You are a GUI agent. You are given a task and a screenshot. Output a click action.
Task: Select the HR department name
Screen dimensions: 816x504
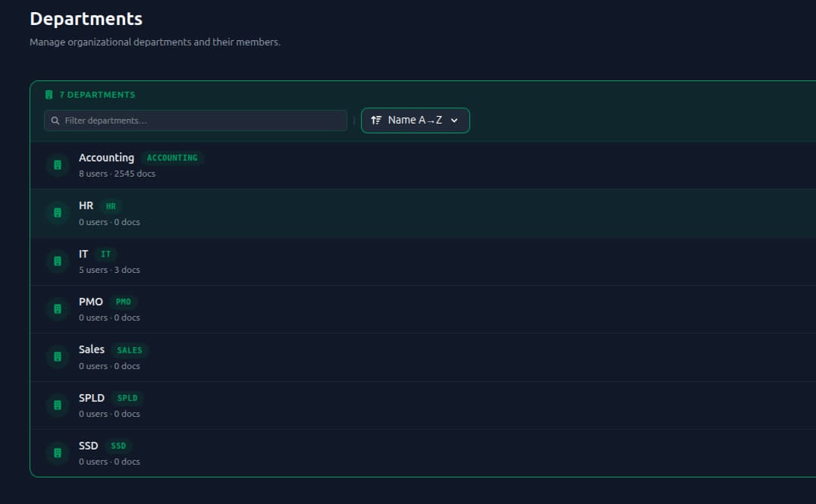point(86,205)
